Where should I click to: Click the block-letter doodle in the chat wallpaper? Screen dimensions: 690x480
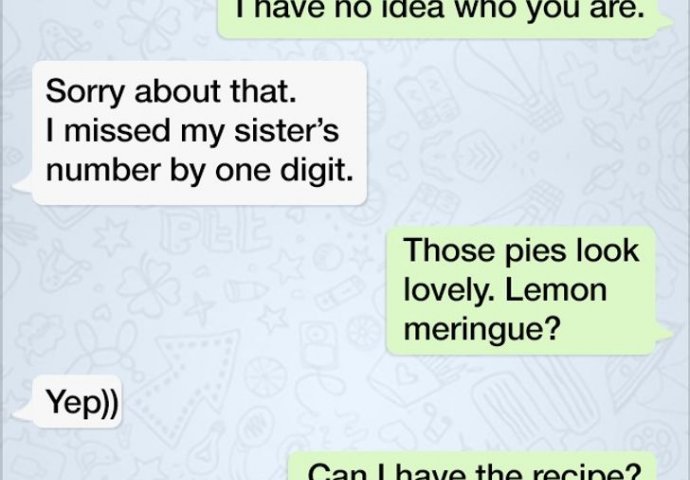pos(214,232)
